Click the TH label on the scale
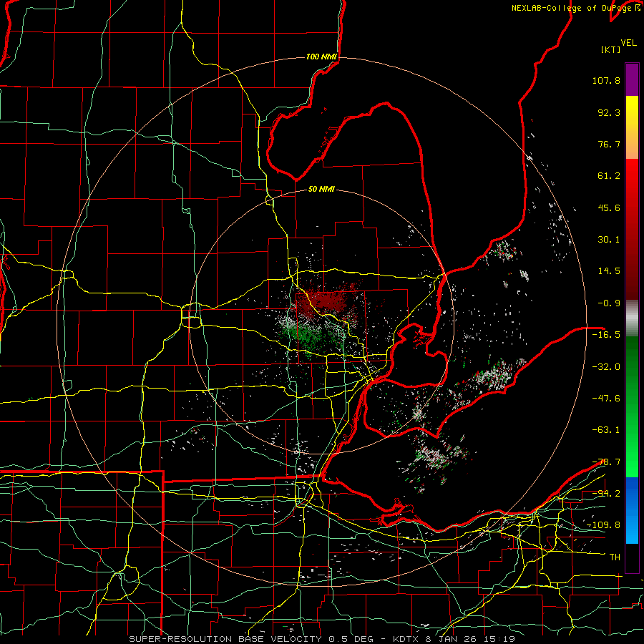The image size is (644, 644). (615, 557)
